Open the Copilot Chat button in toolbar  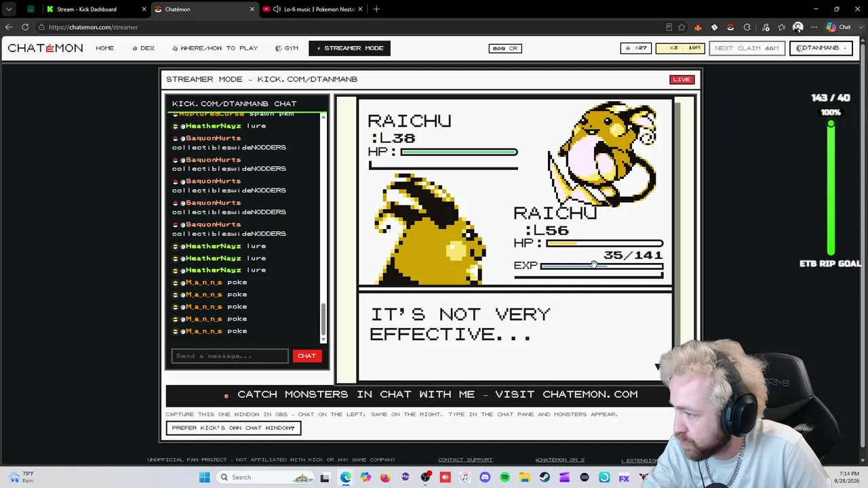(x=838, y=27)
